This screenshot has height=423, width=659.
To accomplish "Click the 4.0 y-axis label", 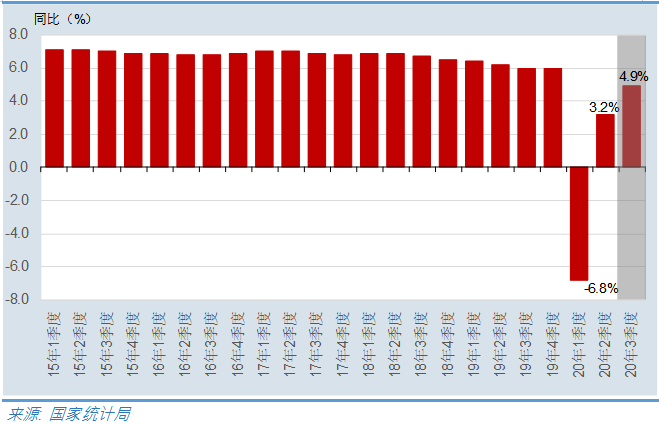I will click(18, 100).
